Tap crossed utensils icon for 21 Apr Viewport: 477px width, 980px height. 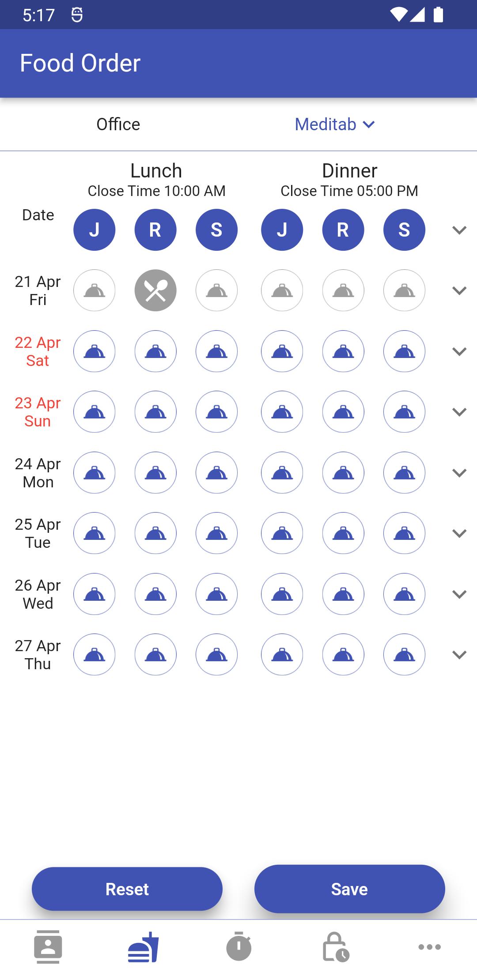(155, 290)
